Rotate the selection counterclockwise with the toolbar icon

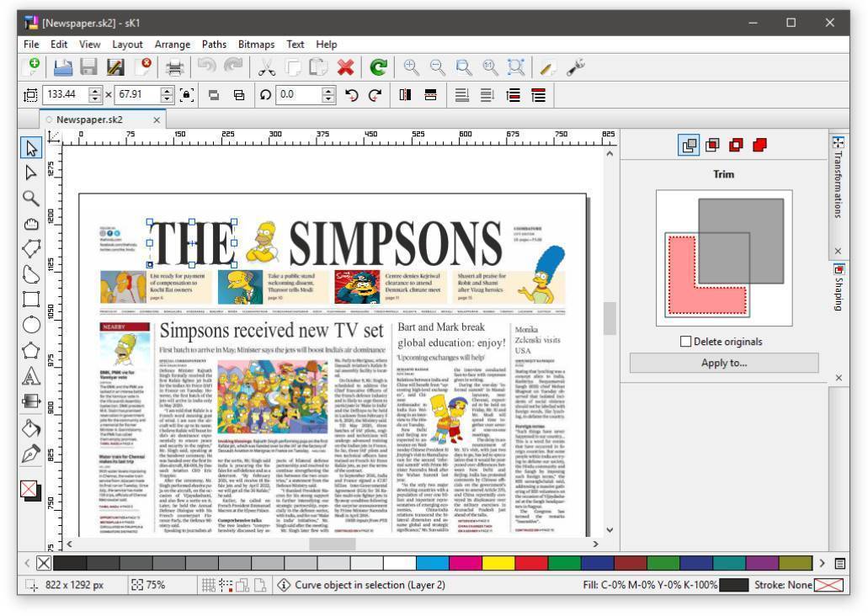(352, 95)
